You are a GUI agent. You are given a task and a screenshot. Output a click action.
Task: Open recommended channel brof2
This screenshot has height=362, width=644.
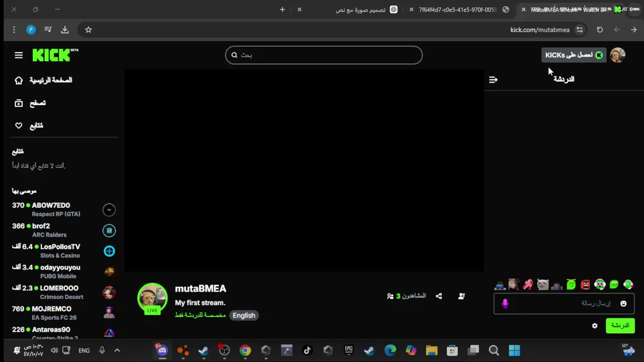click(64, 230)
